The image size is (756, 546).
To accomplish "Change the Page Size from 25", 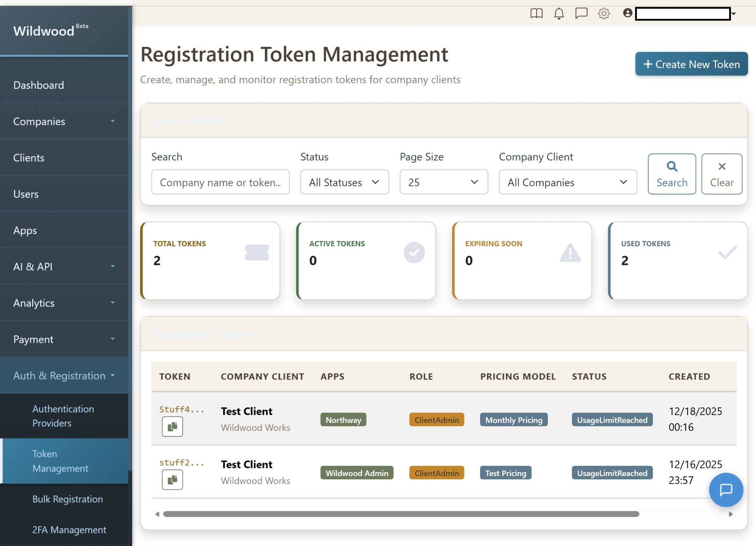I will 444,182.
